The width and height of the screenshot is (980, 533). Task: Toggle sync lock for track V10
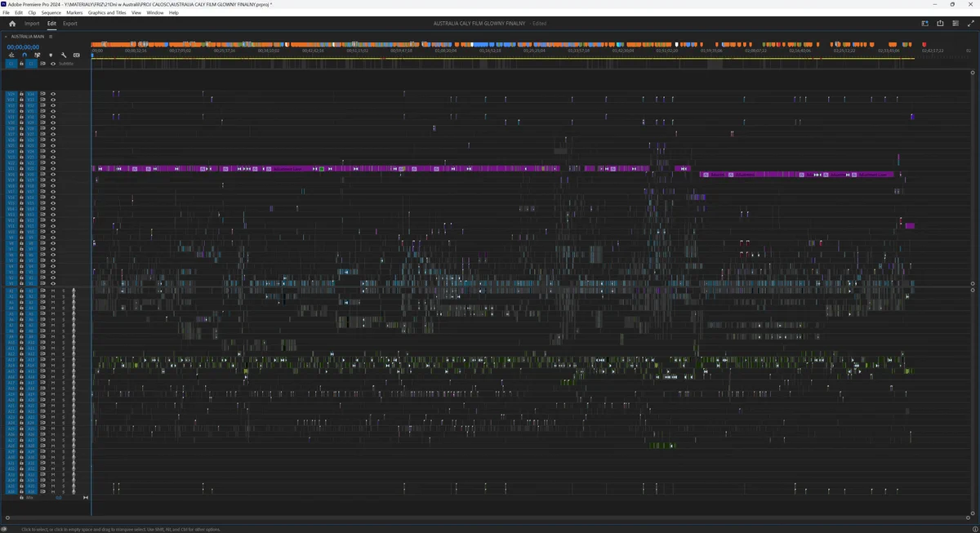click(x=42, y=232)
